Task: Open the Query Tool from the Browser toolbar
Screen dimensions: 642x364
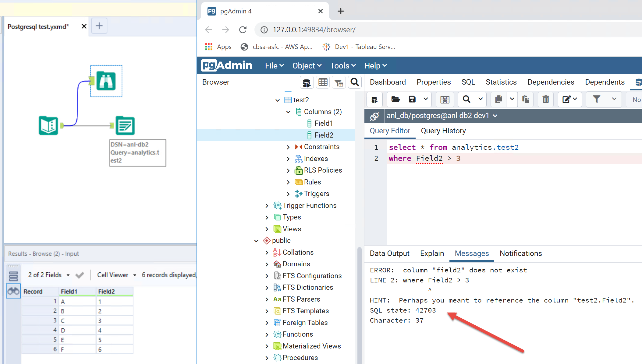Action: [307, 82]
